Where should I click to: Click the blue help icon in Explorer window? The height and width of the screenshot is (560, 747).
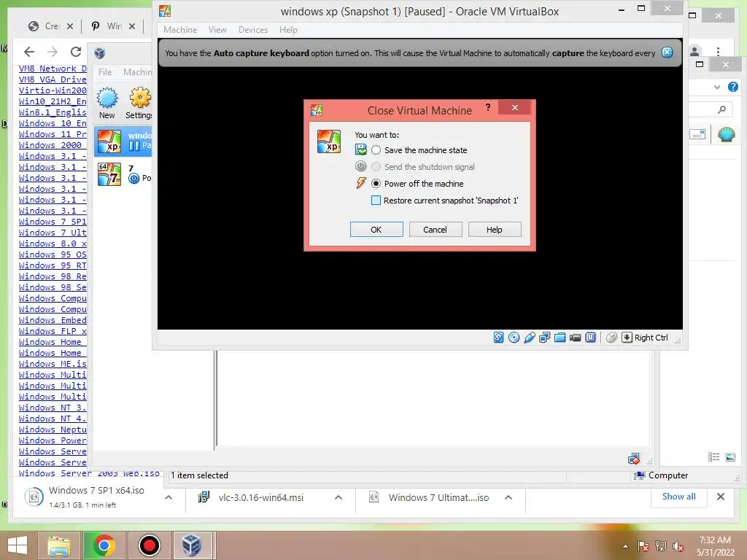pos(732,87)
